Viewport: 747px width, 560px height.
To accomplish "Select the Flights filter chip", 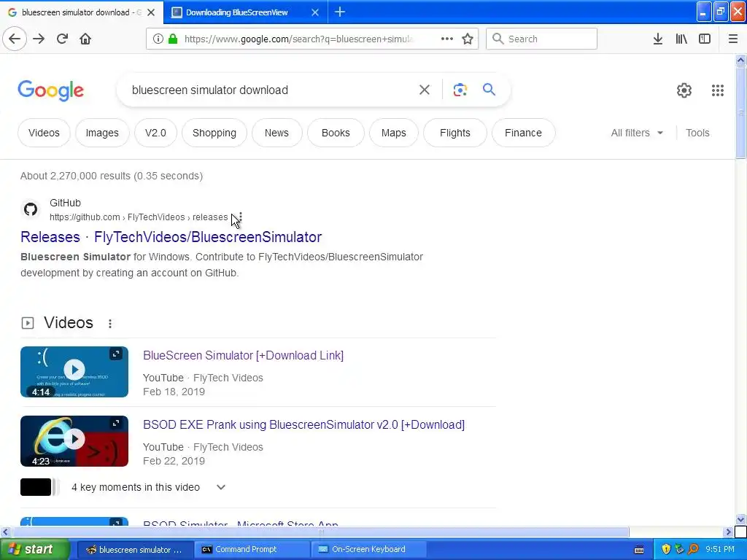I will point(455,133).
